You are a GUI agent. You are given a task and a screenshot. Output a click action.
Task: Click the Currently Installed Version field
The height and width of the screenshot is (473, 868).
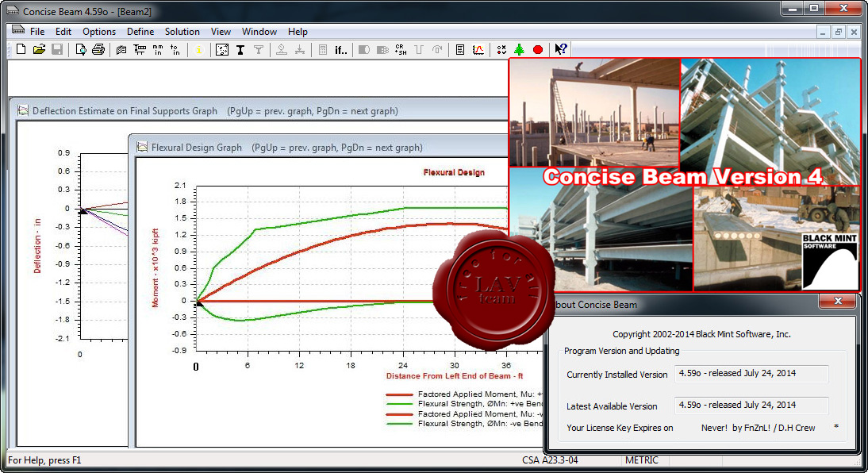tap(751, 373)
